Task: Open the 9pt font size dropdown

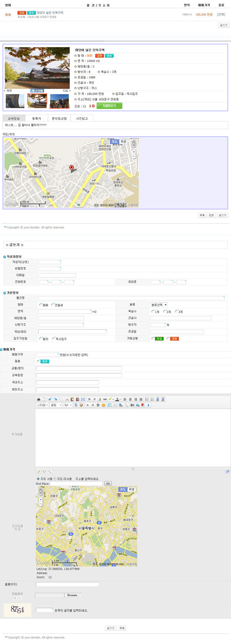Action: 68,405
